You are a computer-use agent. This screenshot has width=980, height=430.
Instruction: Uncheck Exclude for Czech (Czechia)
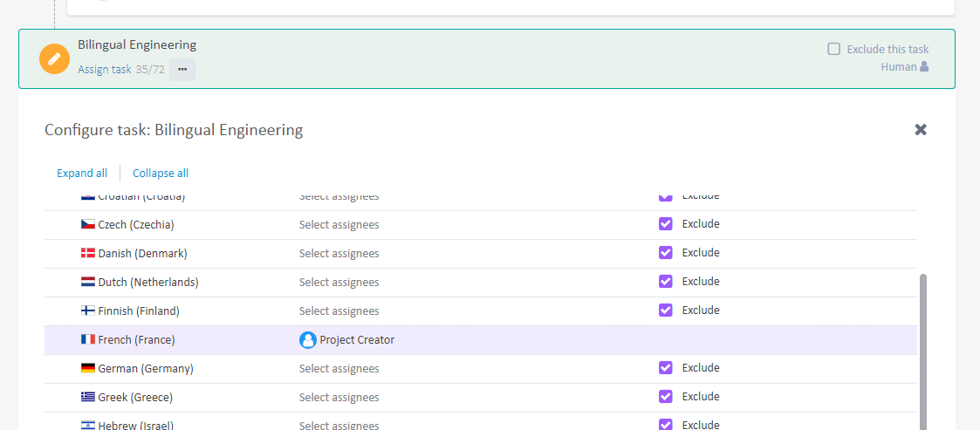(666, 224)
